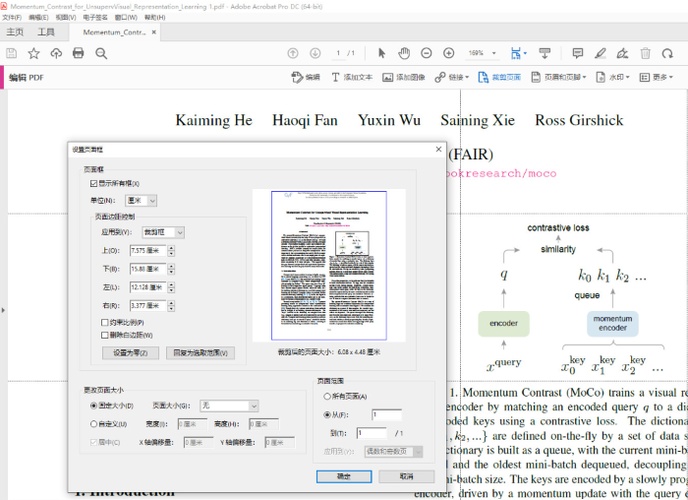This screenshot has width=688, height=500.
Task: Click the 取消 Cancel button
Action: coord(407,476)
